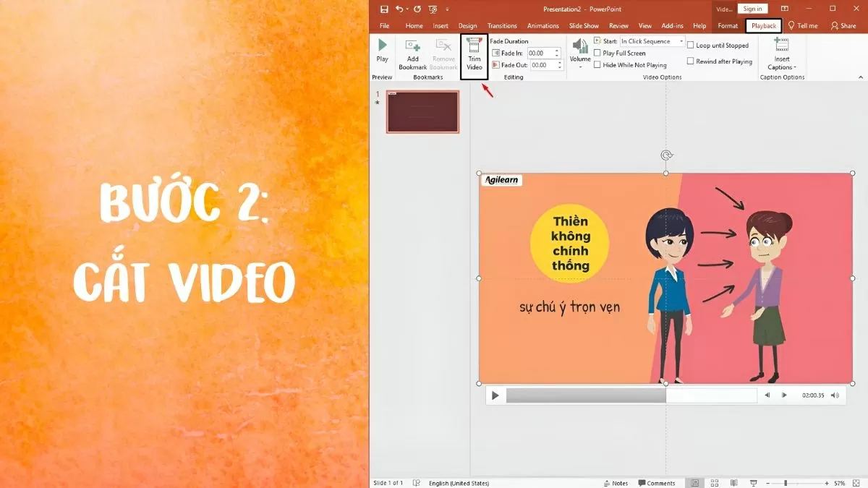
Task: Expand the Volume dropdown menu
Action: tap(580, 67)
